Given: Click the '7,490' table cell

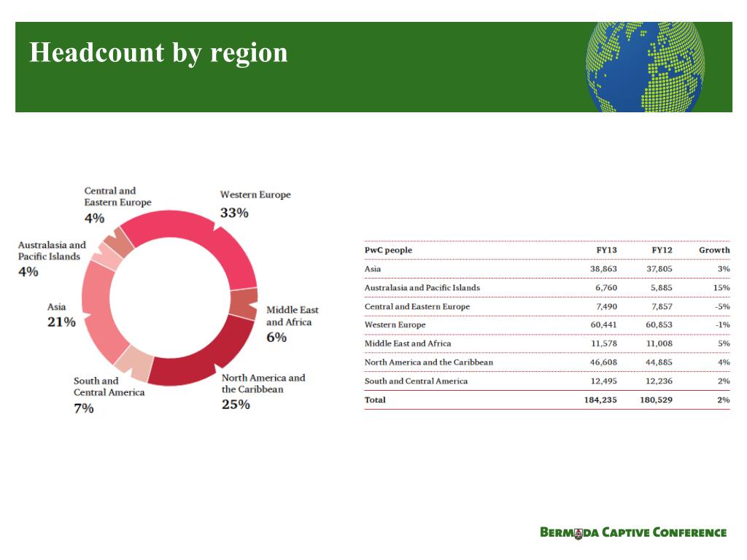Looking at the screenshot, I should tap(606, 307).
